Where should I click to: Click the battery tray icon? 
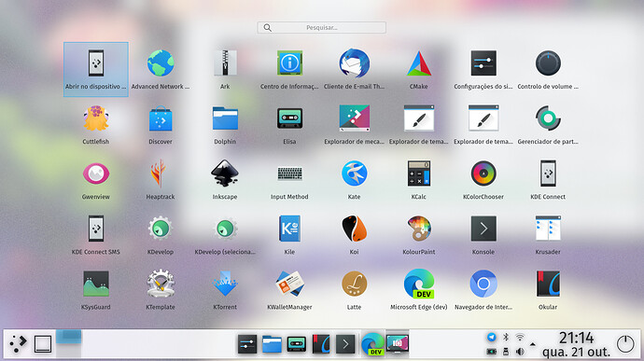[491, 352]
